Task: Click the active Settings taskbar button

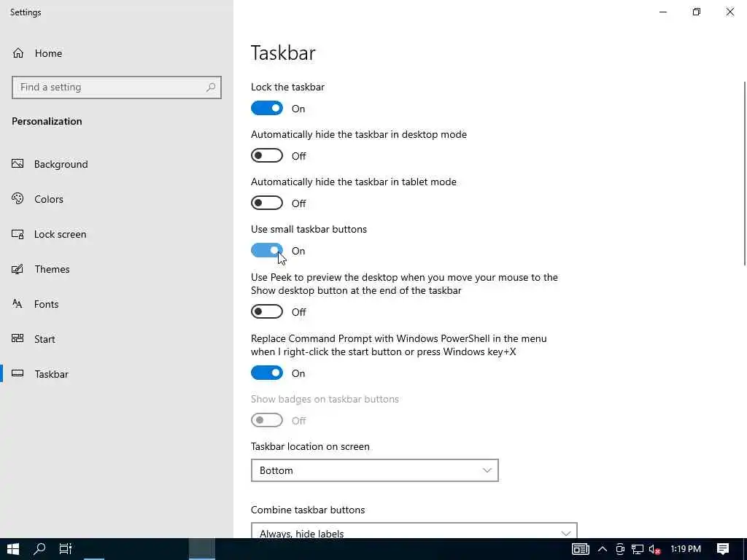Action: coord(202,549)
